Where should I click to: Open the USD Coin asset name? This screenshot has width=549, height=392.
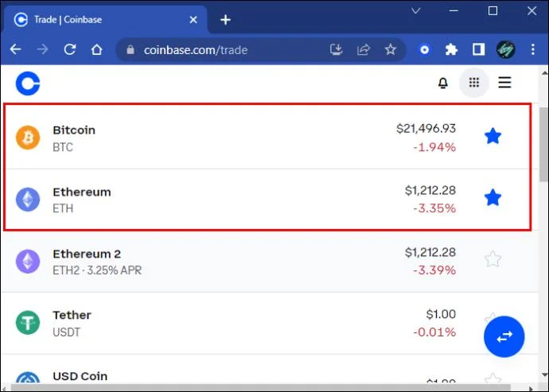(x=80, y=376)
